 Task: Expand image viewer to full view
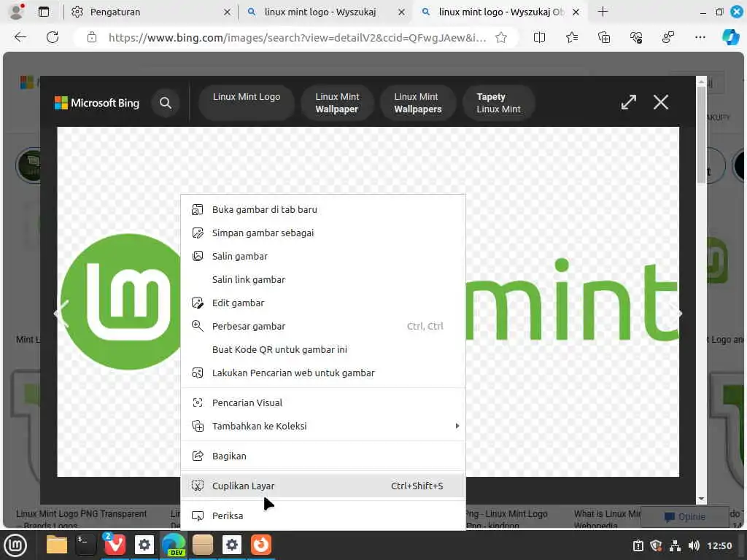coord(628,102)
